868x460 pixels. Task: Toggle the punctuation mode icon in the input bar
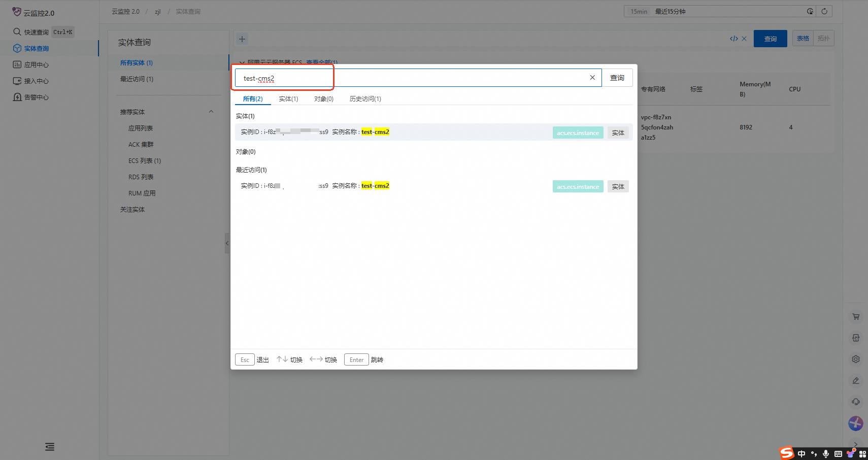814,454
